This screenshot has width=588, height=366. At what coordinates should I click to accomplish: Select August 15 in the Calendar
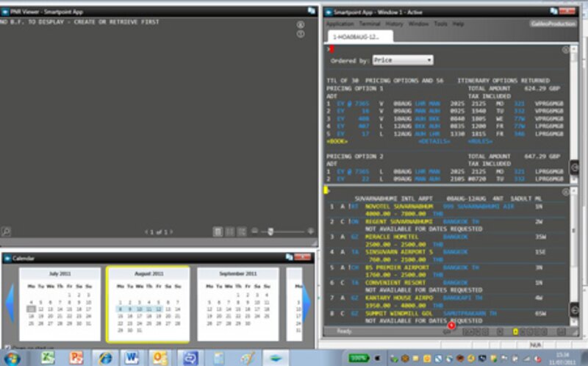(120, 317)
